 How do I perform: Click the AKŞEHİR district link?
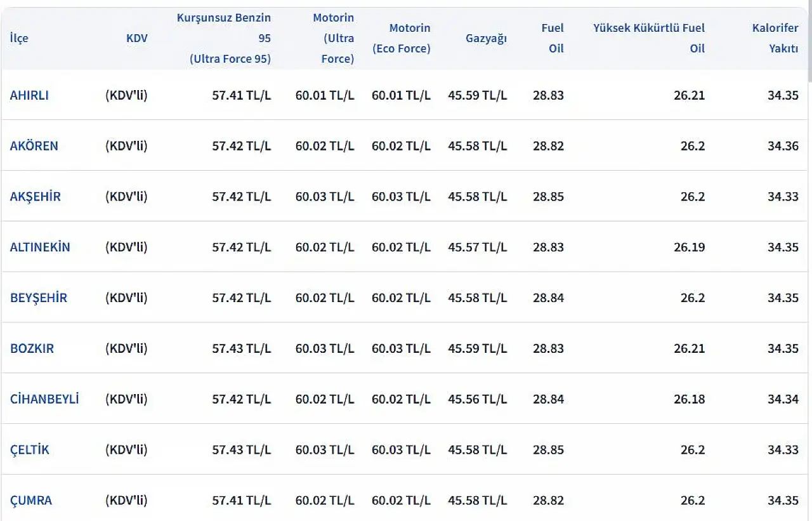point(36,197)
